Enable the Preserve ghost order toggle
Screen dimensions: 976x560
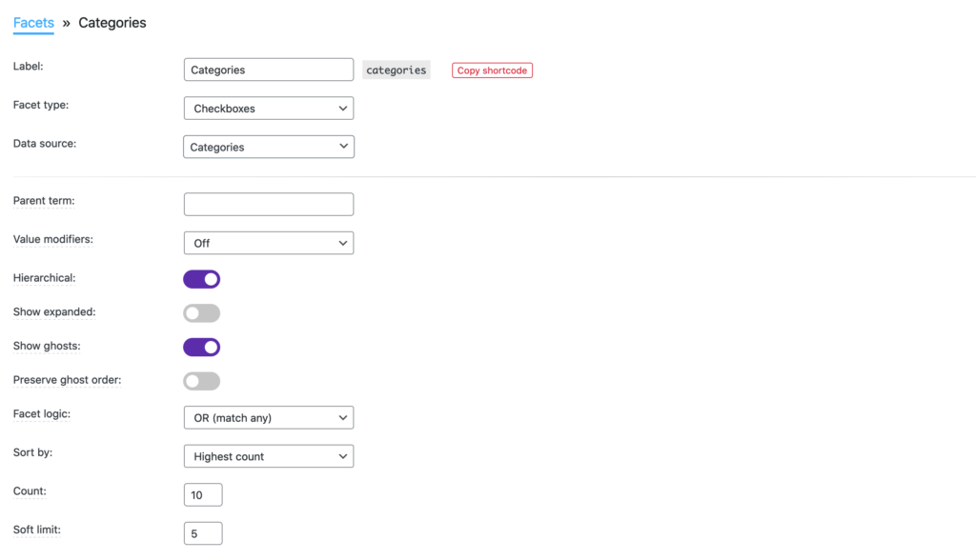point(202,382)
